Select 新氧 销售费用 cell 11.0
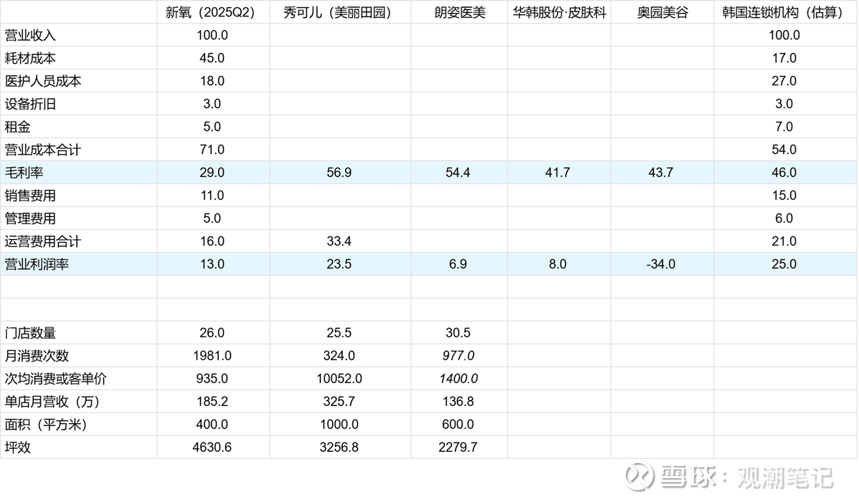This screenshot has width=859, height=504. pyautogui.click(x=212, y=196)
